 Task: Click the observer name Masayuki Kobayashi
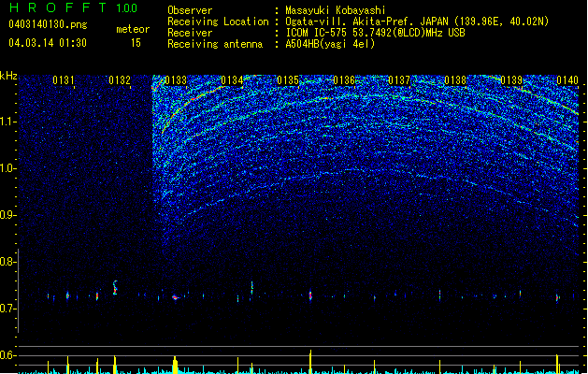pyautogui.click(x=336, y=10)
